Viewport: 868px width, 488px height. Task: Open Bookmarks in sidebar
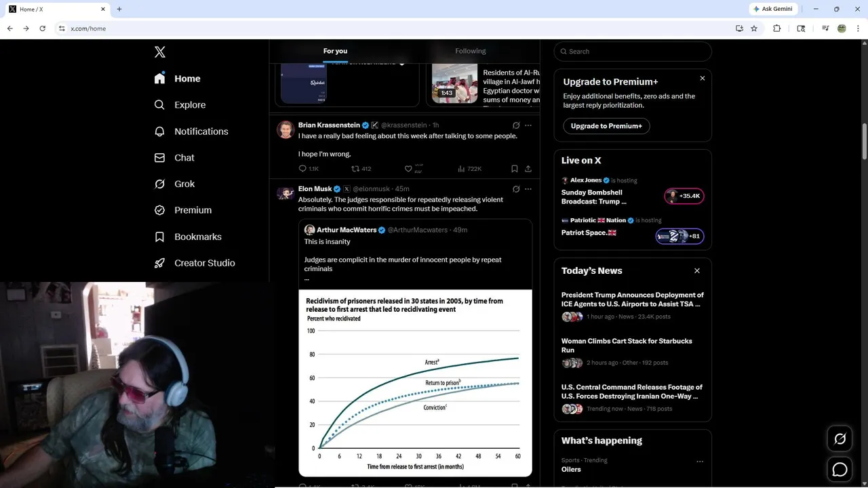pos(188,237)
